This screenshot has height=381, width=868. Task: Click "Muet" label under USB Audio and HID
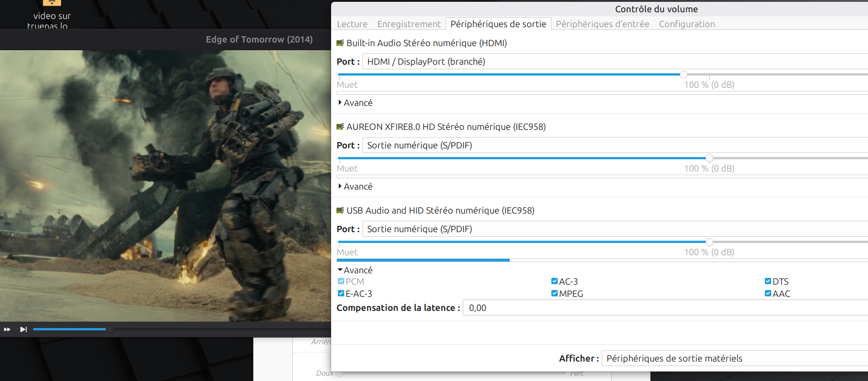(347, 252)
